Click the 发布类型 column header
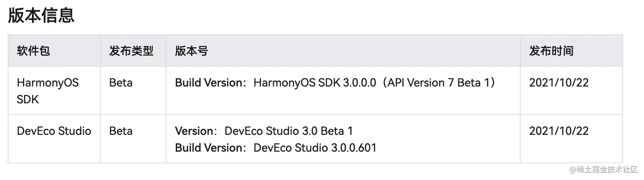The height and width of the screenshot is (180, 644). pyautogui.click(x=131, y=51)
